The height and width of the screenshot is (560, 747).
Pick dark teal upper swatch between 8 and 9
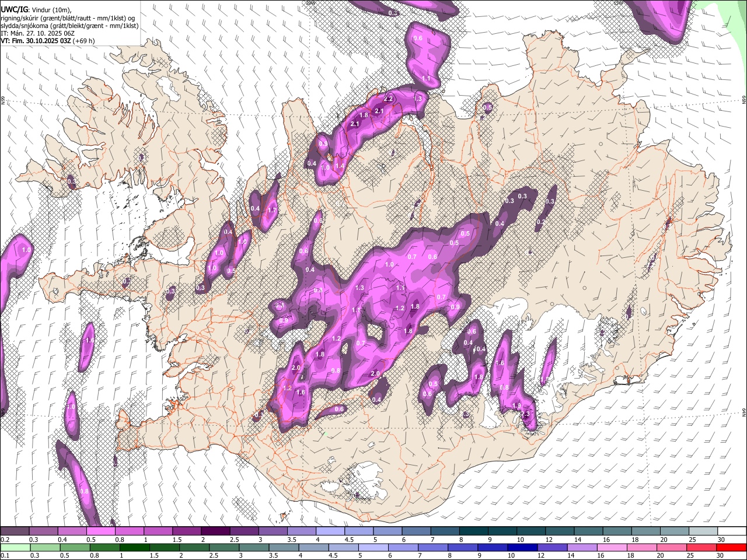click(474, 531)
